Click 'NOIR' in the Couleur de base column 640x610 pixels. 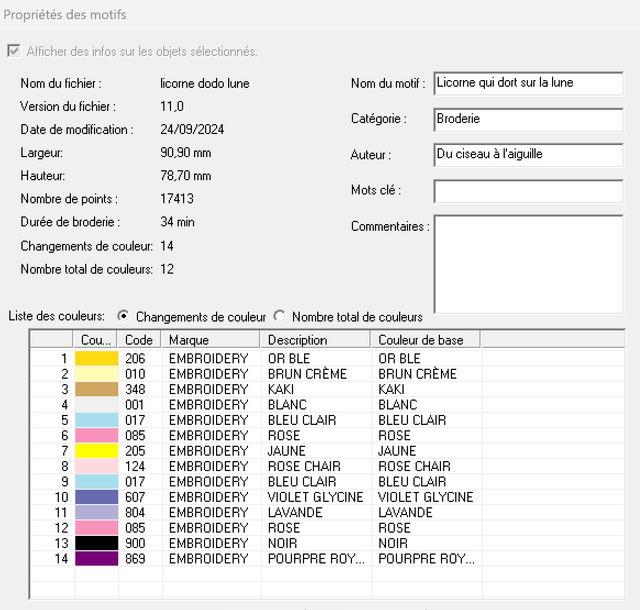[x=393, y=543]
